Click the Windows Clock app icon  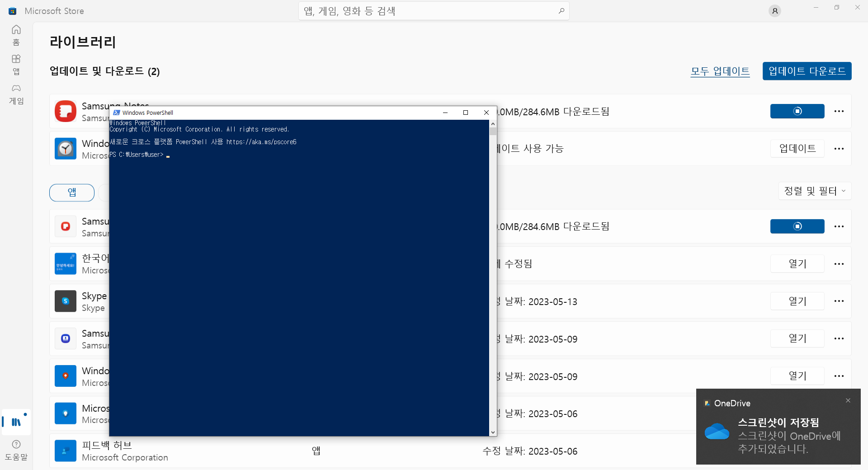tap(66, 149)
